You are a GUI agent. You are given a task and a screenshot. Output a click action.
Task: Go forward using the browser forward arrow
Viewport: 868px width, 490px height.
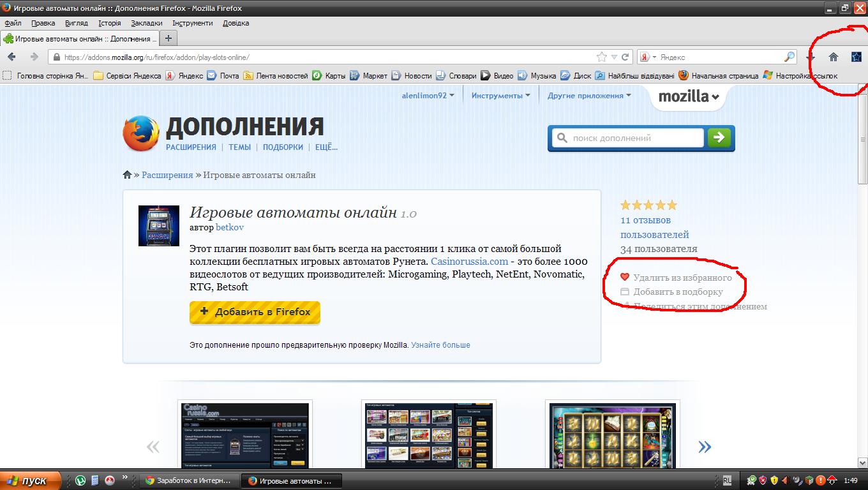[34, 57]
